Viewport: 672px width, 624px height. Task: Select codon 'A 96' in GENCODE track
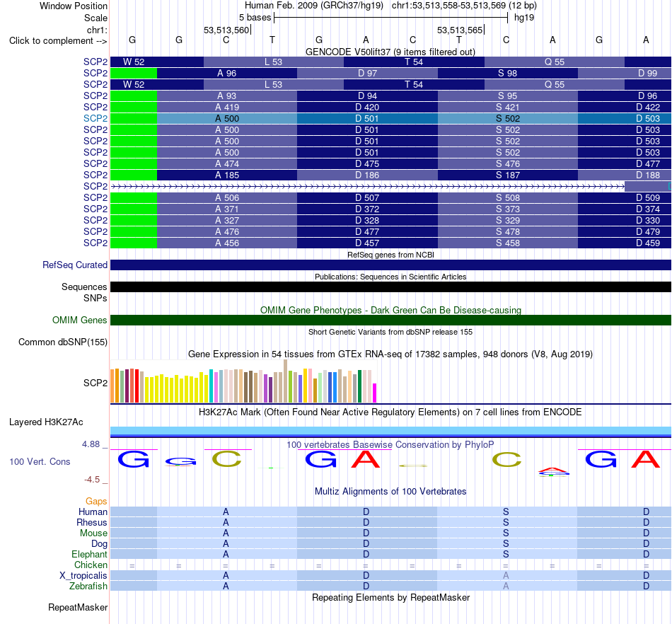(227, 74)
